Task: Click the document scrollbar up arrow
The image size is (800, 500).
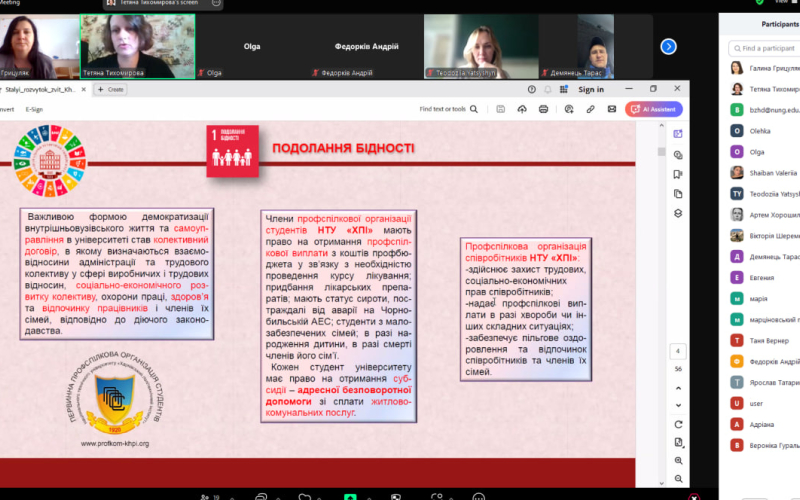Action: pyautogui.click(x=662, y=126)
